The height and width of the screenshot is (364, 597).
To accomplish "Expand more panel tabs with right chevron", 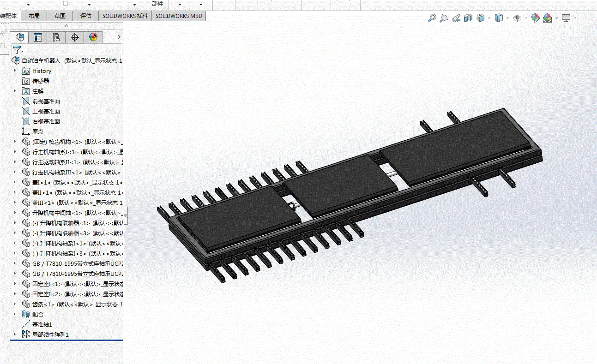I will coord(119,37).
